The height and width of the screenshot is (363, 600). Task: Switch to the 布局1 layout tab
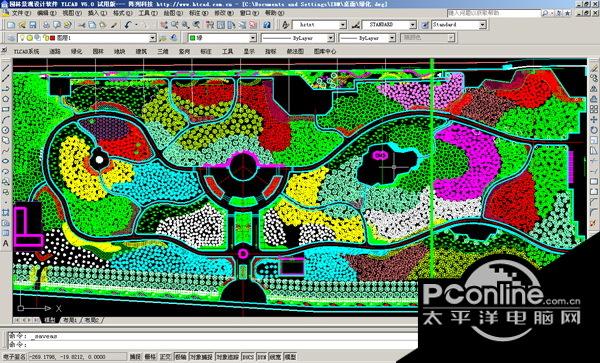coord(70,320)
